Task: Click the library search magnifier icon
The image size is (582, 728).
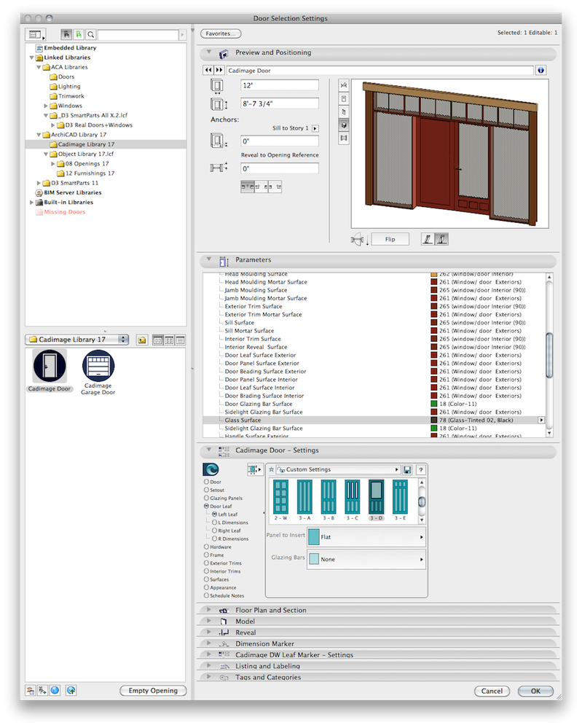Action: click(x=91, y=34)
